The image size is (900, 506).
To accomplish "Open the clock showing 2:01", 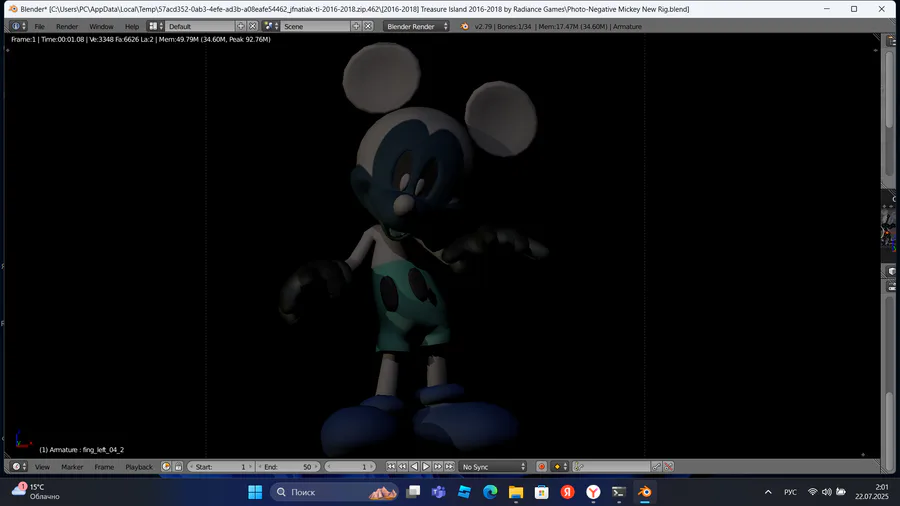I will point(872,492).
